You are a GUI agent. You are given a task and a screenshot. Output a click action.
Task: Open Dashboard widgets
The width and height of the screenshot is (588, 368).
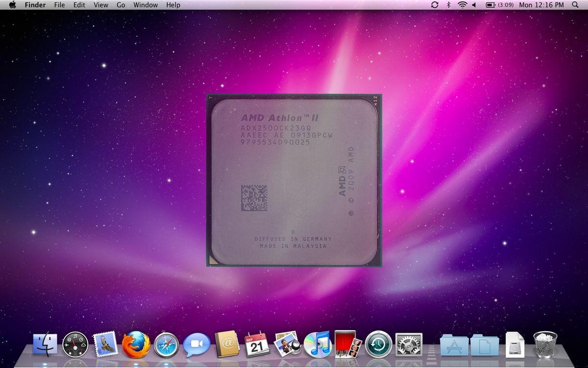[74, 344]
